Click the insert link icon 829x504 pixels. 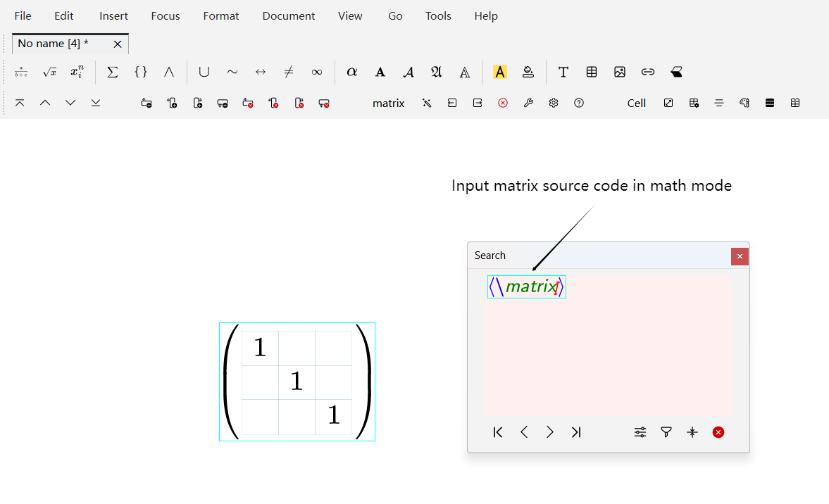648,72
